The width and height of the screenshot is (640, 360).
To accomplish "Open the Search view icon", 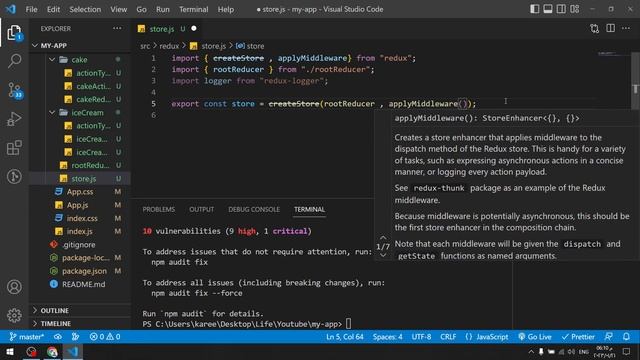I will click(14, 61).
